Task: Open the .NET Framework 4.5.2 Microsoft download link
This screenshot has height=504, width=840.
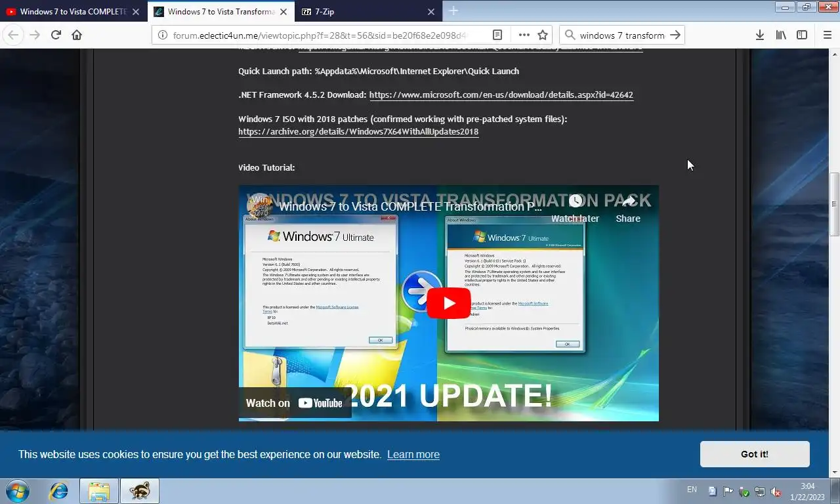Action: [501, 95]
